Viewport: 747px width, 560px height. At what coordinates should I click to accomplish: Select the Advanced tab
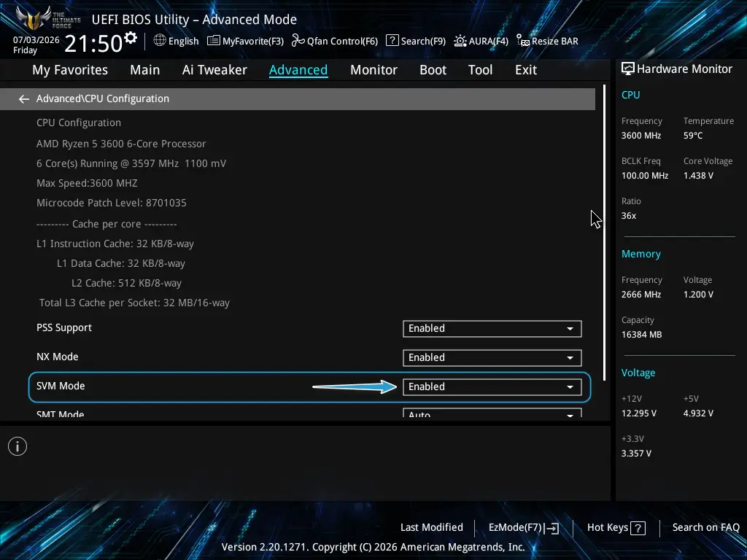tap(298, 70)
